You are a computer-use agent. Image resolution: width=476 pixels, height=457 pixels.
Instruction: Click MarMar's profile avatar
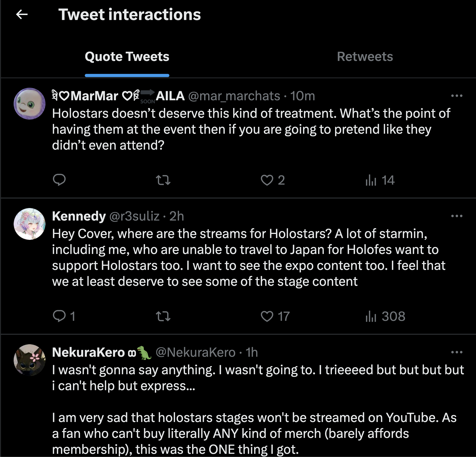tap(29, 104)
